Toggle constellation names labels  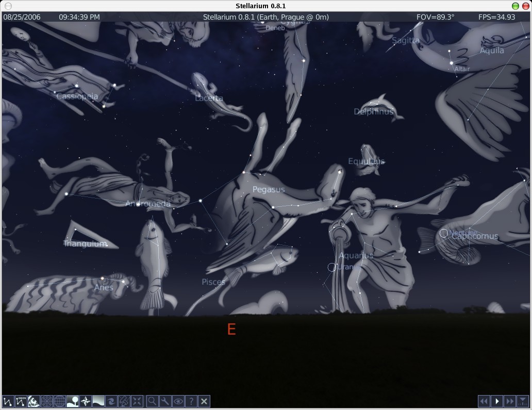coord(21,401)
